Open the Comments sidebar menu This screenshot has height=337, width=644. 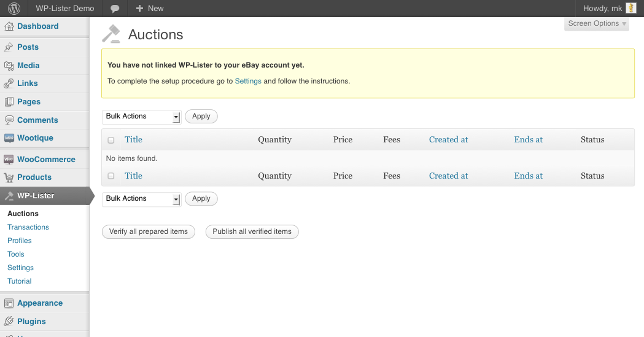[37, 120]
